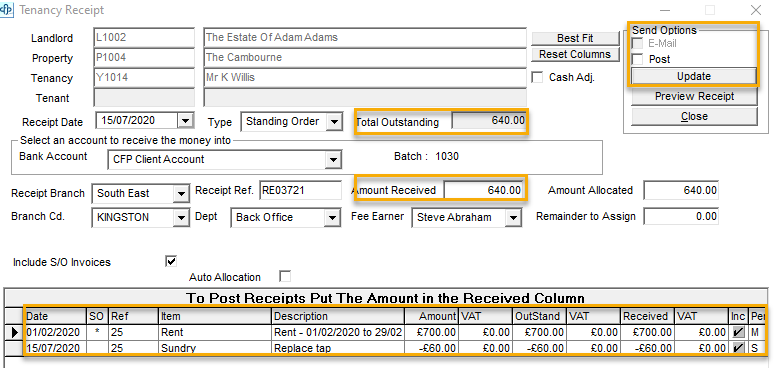Open Preview Receipt
Viewport: 776px width, 368px height.
point(694,96)
